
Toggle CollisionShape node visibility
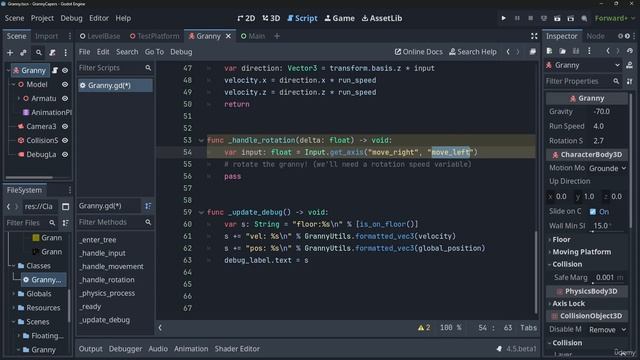(65, 140)
